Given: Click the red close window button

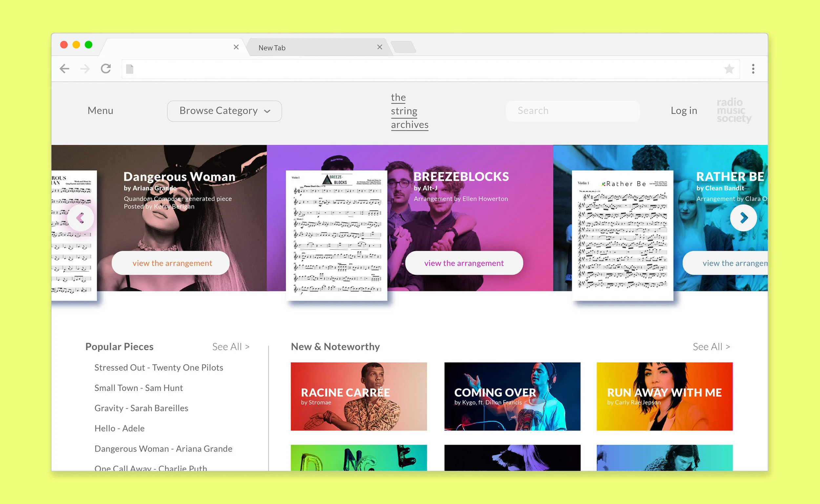Looking at the screenshot, I should 64,45.
